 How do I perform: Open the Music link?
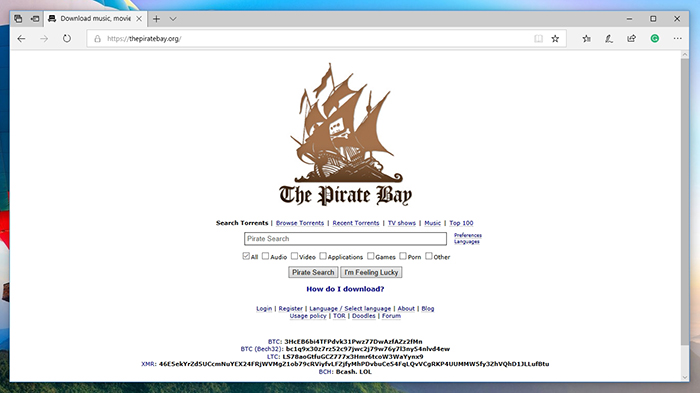pos(432,223)
